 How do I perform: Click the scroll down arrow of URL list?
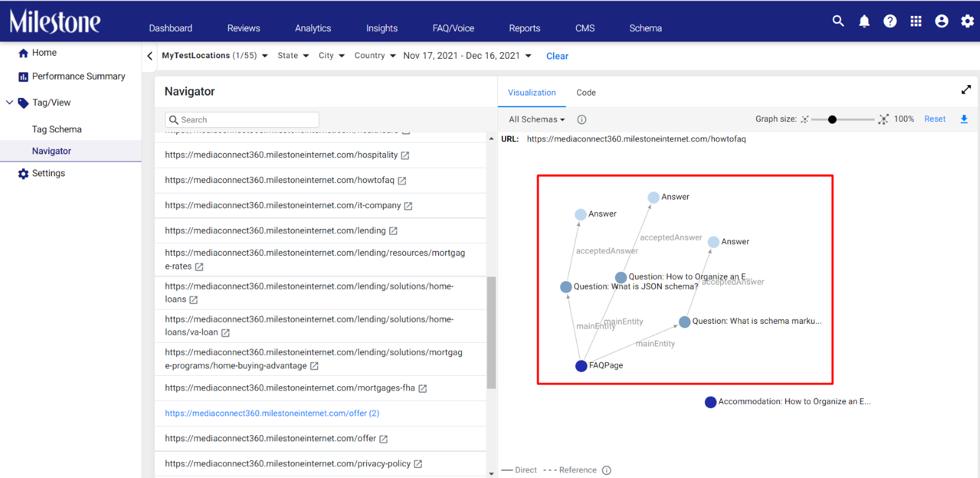point(491,473)
